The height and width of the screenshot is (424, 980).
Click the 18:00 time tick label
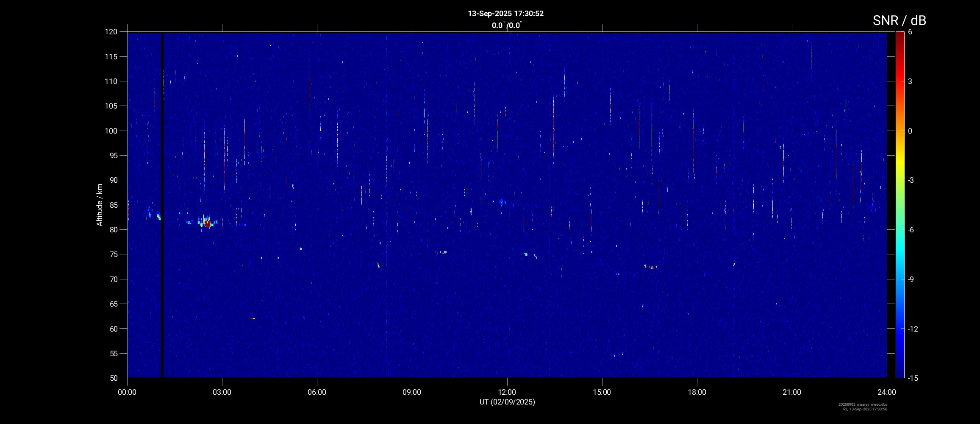click(697, 392)
